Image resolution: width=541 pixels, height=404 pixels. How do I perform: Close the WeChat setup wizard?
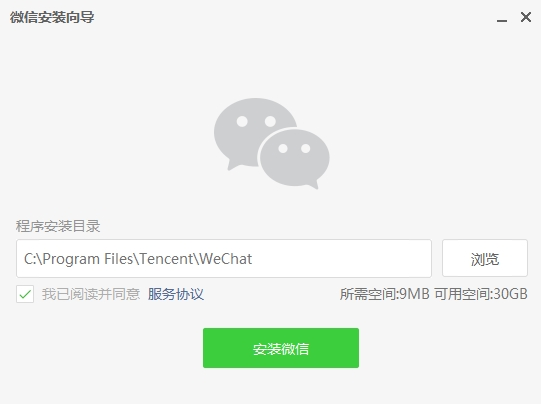(525, 17)
